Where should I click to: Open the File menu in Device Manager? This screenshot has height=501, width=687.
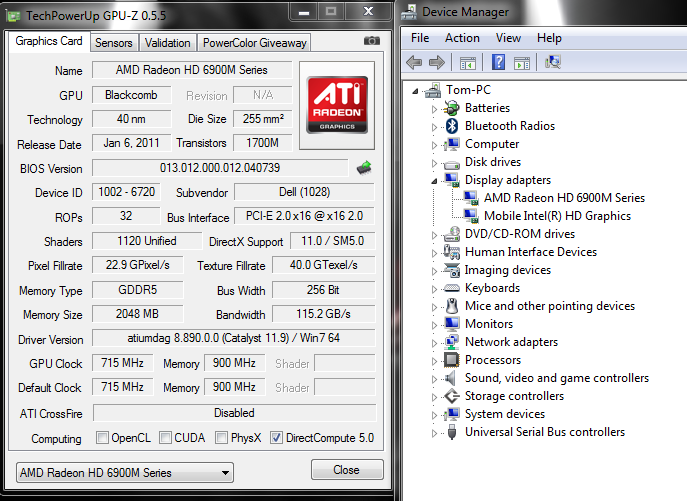[420, 38]
